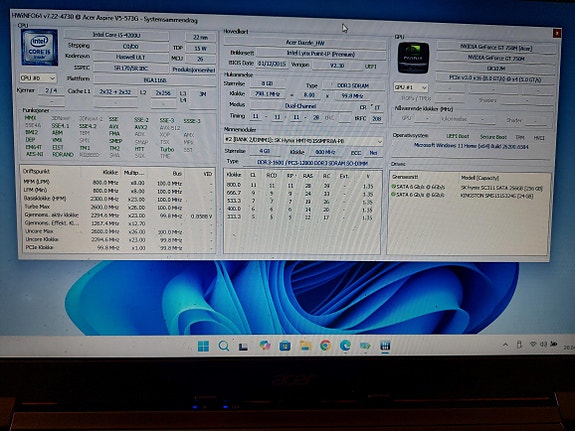575x431 pixels.
Task: Click the BIOS date 01/12/2015 field
Action: (x=272, y=64)
